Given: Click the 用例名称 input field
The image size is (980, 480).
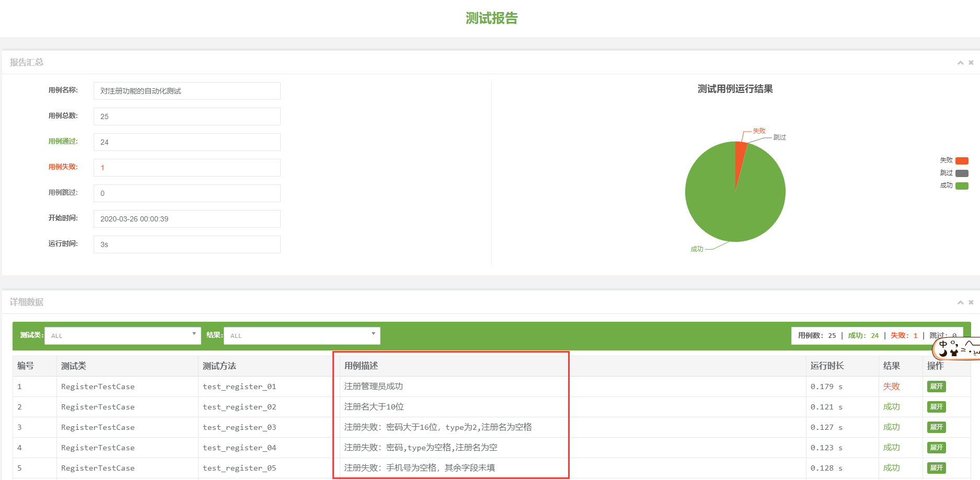Looking at the screenshot, I should 187,91.
